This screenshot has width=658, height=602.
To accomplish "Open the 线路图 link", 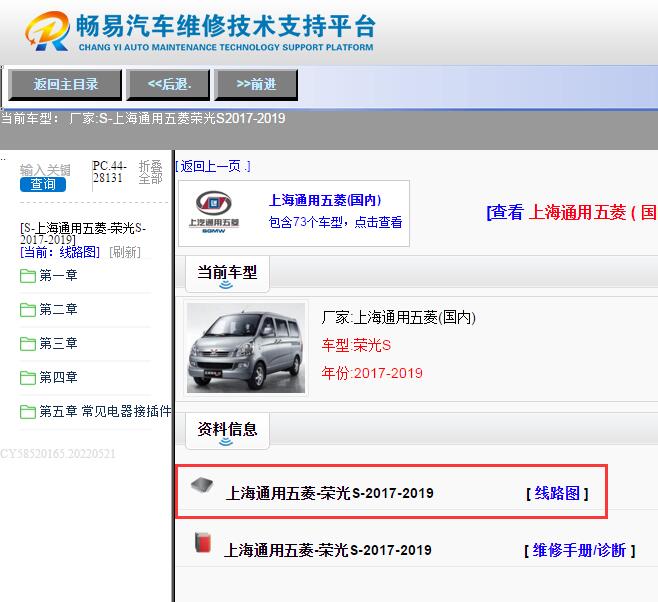I will click(x=557, y=493).
